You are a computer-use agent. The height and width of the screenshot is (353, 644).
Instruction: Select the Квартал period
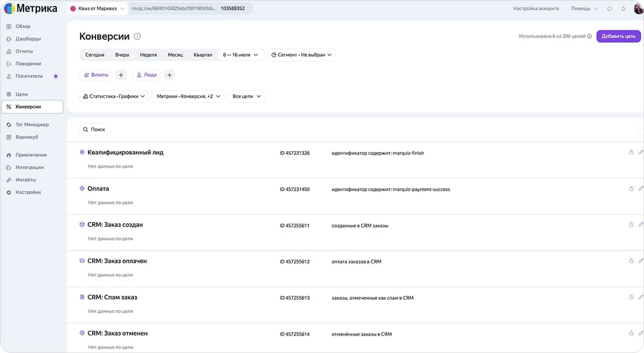pyautogui.click(x=203, y=54)
